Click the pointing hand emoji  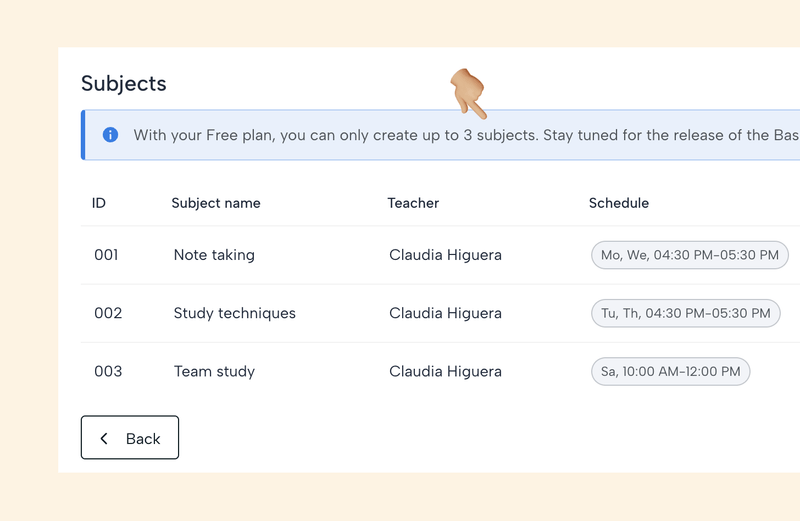pyautogui.click(x=467, y=94)
